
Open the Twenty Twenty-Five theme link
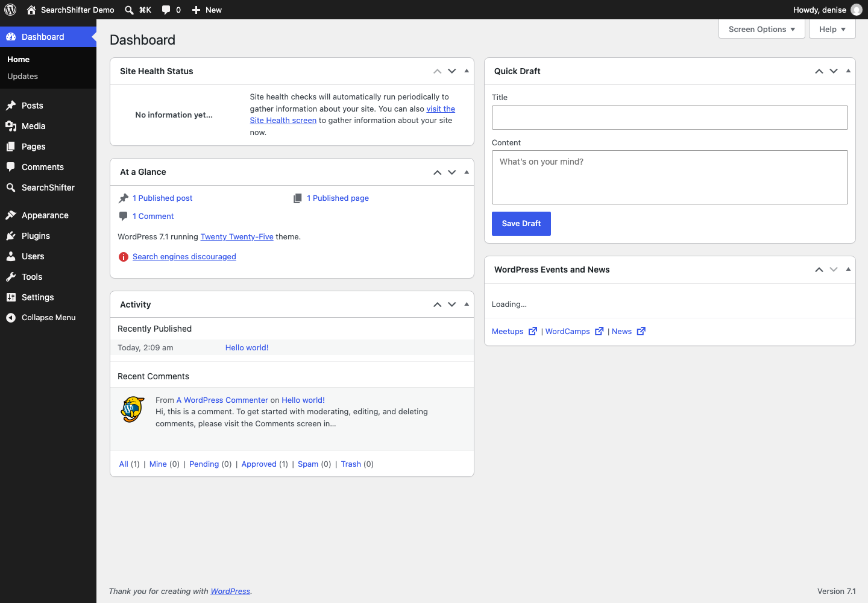pyautogui.click(x=237, y=237)
